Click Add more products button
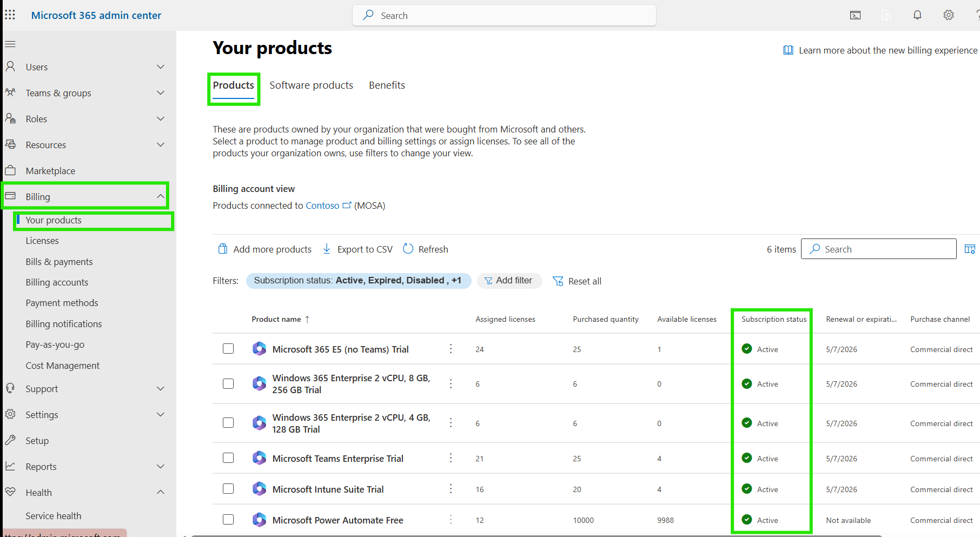 tap(265, 249)
